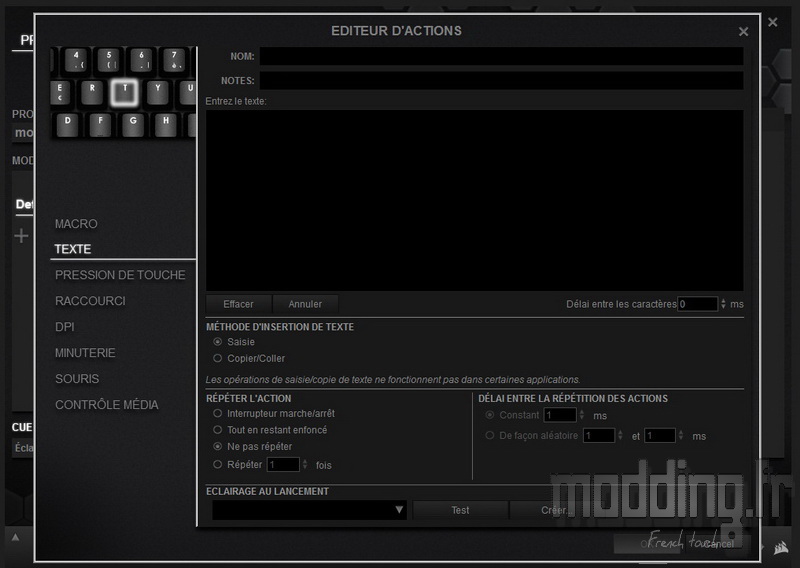Select the G key on keyboard preview

point(133,126)
